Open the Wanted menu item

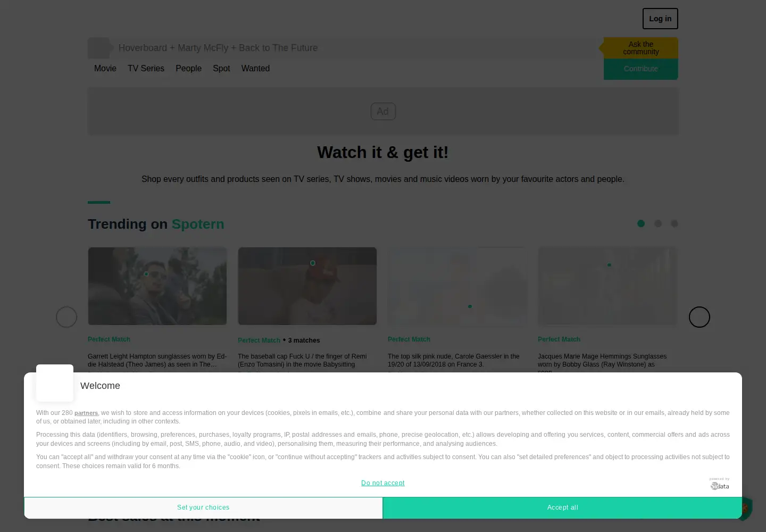255,68
